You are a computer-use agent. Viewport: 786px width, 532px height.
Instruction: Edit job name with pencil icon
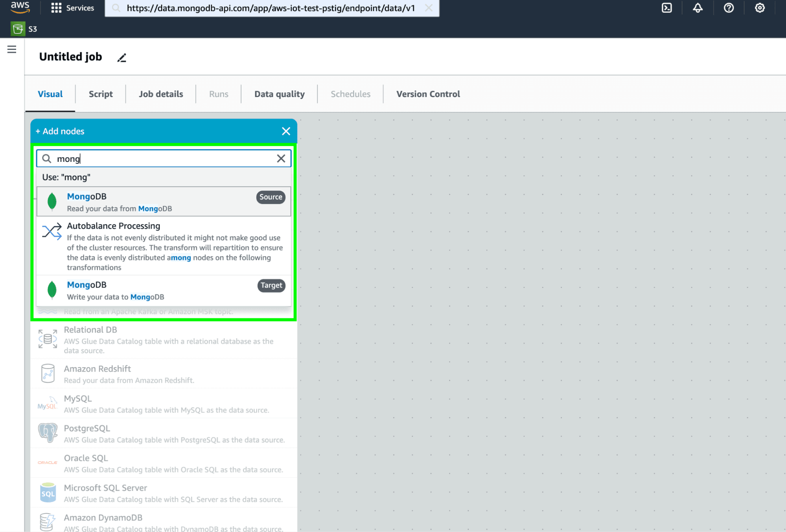click(x=122, y=58)
